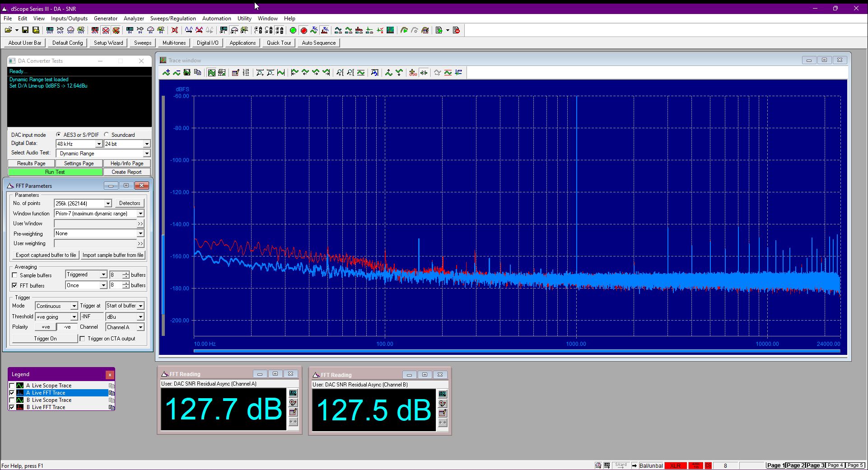
Task: Click the save (floppy disk) toolbar icon
Action: click(25, 30)
